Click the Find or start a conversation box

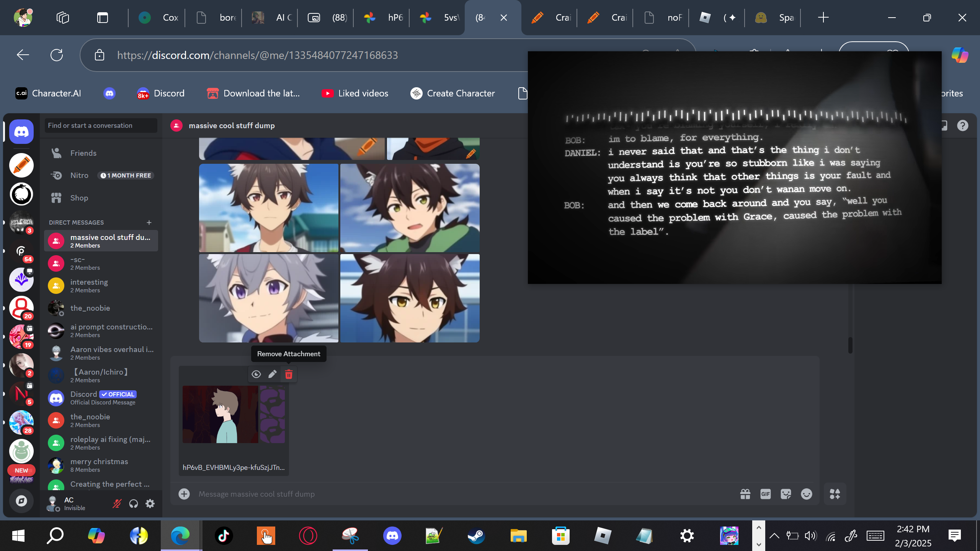point(101,126)
